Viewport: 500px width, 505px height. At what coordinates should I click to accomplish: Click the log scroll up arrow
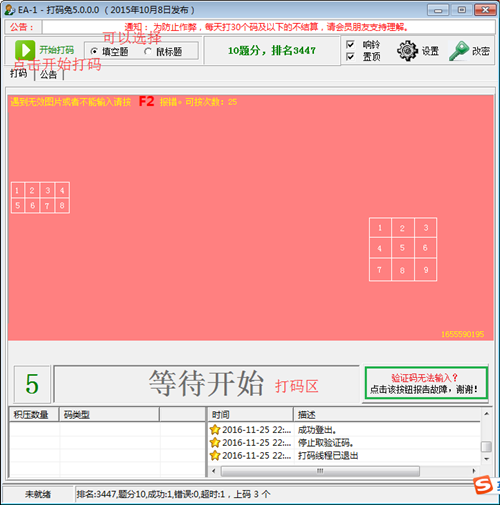click(x=486, y=414)
